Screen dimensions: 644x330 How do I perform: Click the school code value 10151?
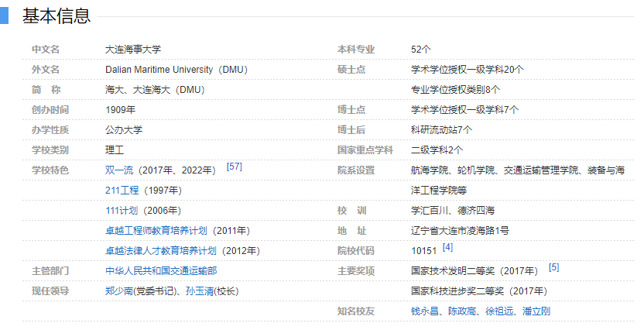[424, 250]
